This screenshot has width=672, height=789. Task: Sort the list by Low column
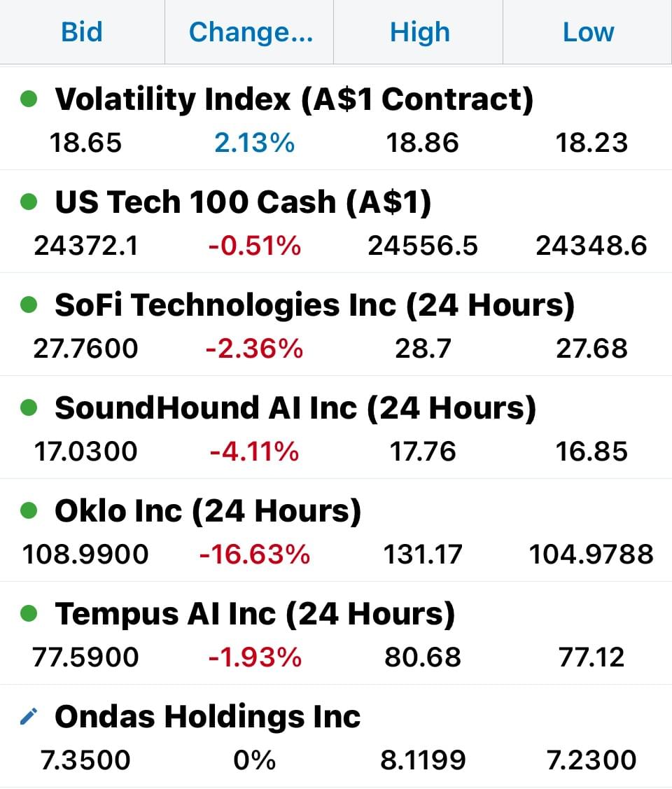pyautogui.click(x=587, y=32)
